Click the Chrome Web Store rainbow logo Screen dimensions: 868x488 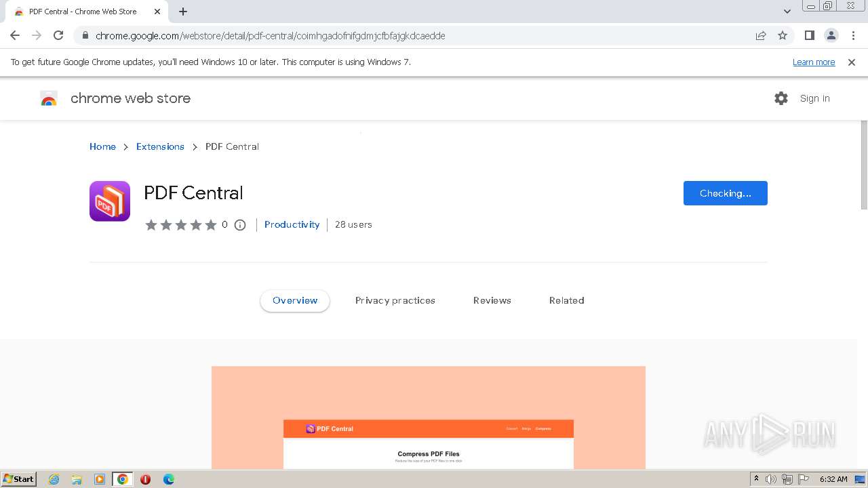pyautogui.click(x=49, y=99)
